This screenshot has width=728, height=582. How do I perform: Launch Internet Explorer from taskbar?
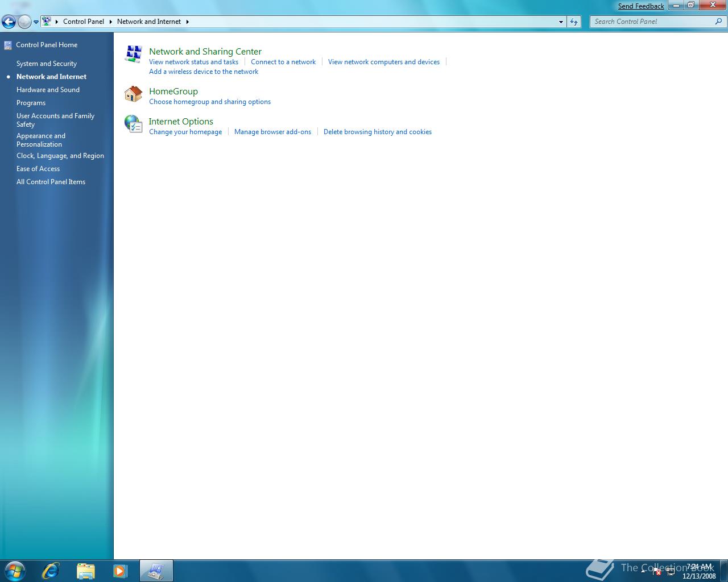51,571
